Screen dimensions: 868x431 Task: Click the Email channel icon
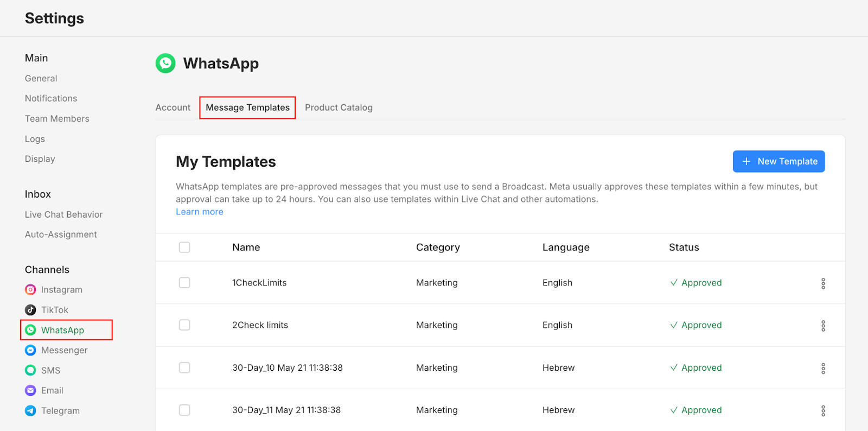(x=31, y=390)
